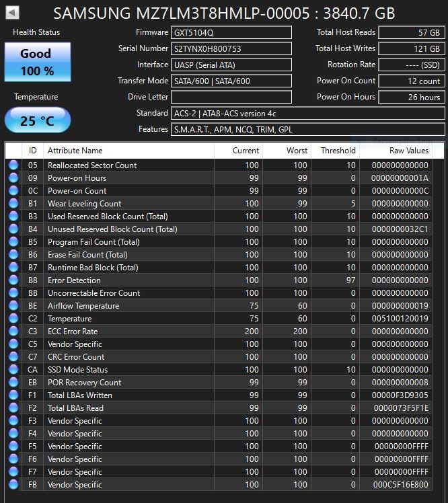Click status orb for F4 Vendor Specific row
Image resolution: width=448 pixels, height=503 pixels.
pos(13,433)
